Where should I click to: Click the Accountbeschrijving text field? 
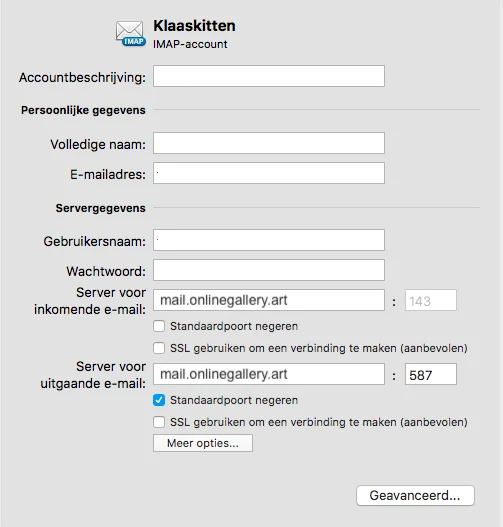tap(269, 76)
